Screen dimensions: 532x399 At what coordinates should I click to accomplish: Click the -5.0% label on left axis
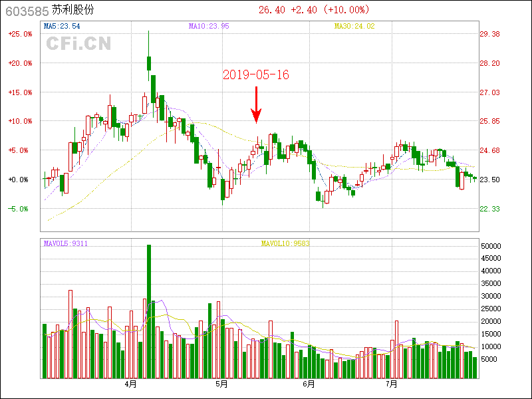20,209
